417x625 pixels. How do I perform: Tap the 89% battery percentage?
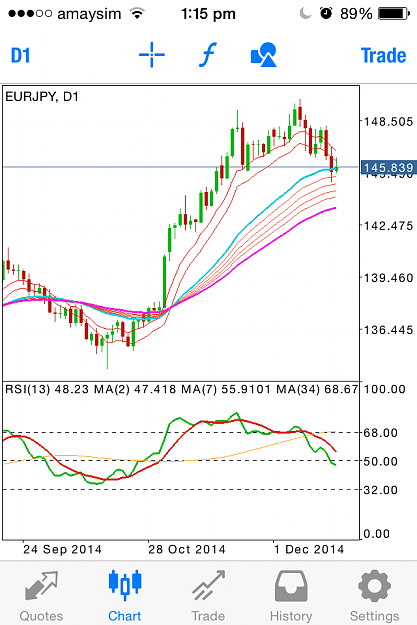pyautogui.click(x=356, y=14)
